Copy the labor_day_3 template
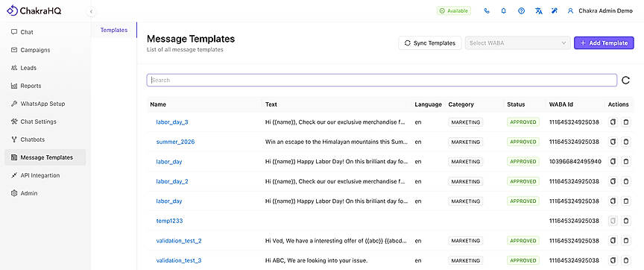 613,122
